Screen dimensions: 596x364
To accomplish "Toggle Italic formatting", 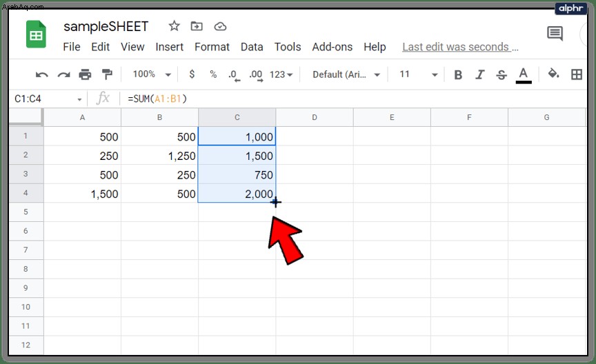I will pyautogui.click(x=479, y=75).
